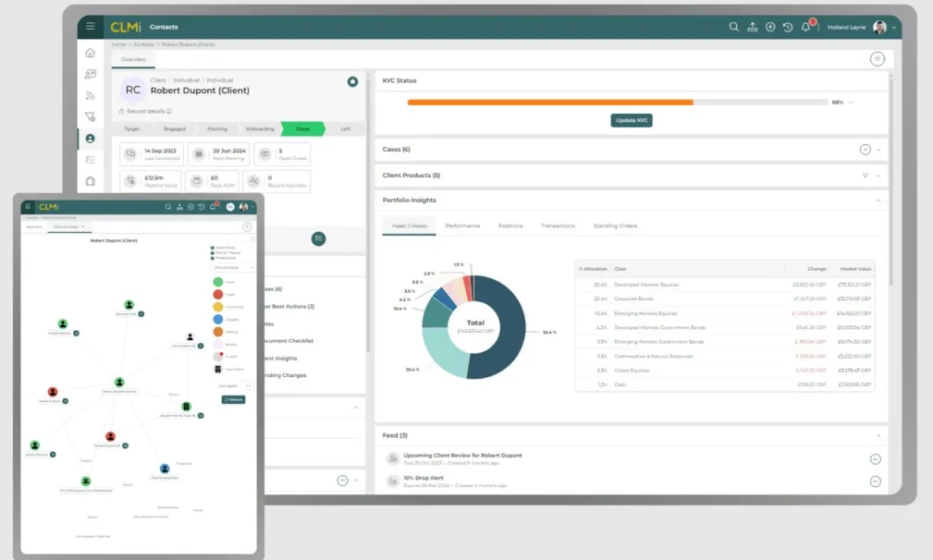Open Upcoming Client Review for Robert Dupont

coord(462,456)
